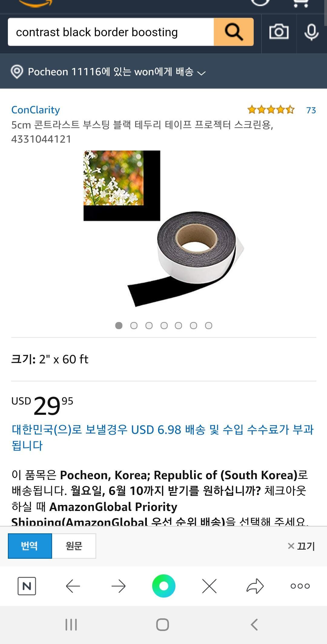The height and width of the screenshot is (644, 327).
Task: Go back with browser left arrow
Action: click(73, 586)
